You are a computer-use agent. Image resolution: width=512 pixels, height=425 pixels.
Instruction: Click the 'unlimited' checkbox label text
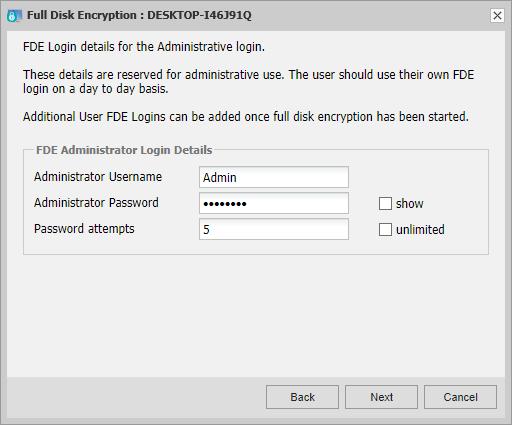pyautogui.click(x=420, y=229)
